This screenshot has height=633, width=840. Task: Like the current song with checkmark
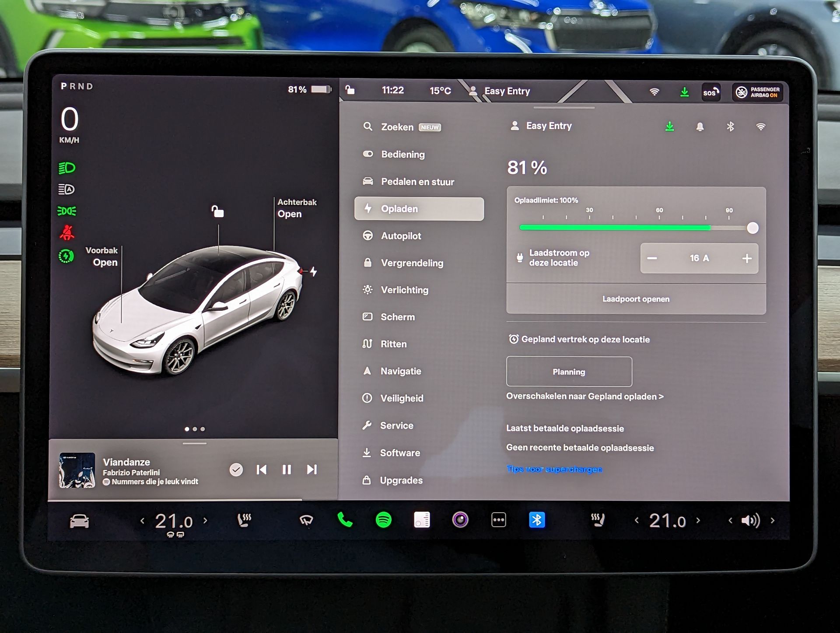pyautogui.click(x=236, y=470)
